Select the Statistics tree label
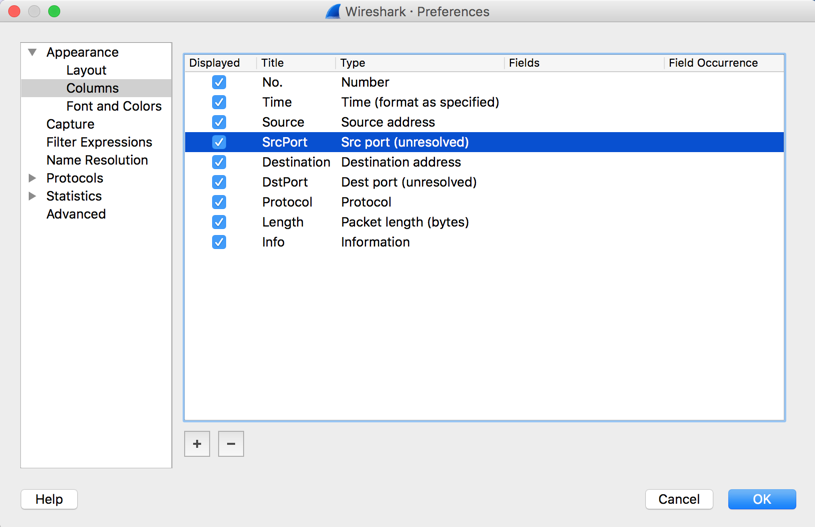The width and height of the screenshot is (815, 527). (x=74, y=196)
